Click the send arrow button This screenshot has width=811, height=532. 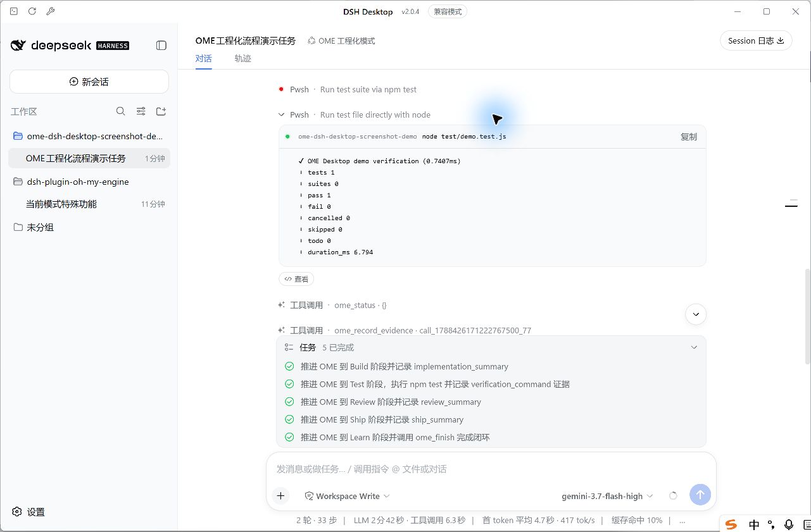pos(700,495)
